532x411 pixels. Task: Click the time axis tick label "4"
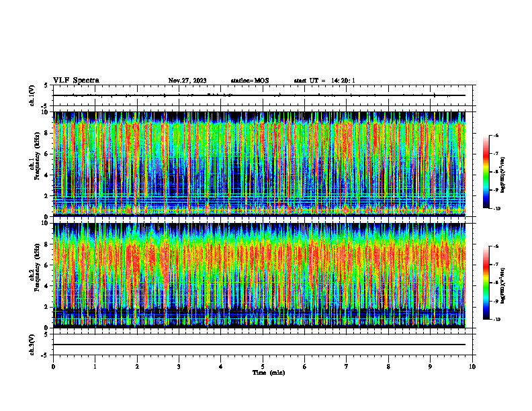click(x=221, y=367)
